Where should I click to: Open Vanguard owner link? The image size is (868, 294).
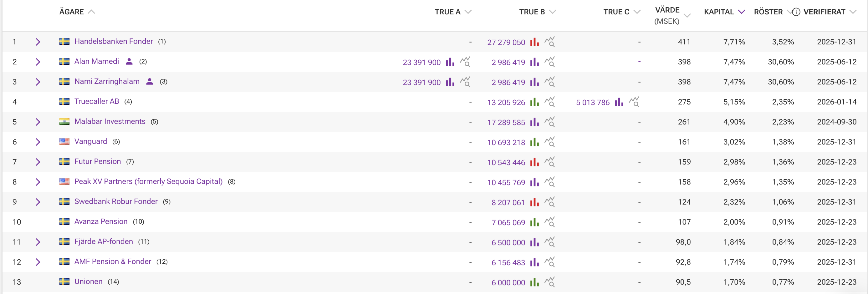coord(91,141)
